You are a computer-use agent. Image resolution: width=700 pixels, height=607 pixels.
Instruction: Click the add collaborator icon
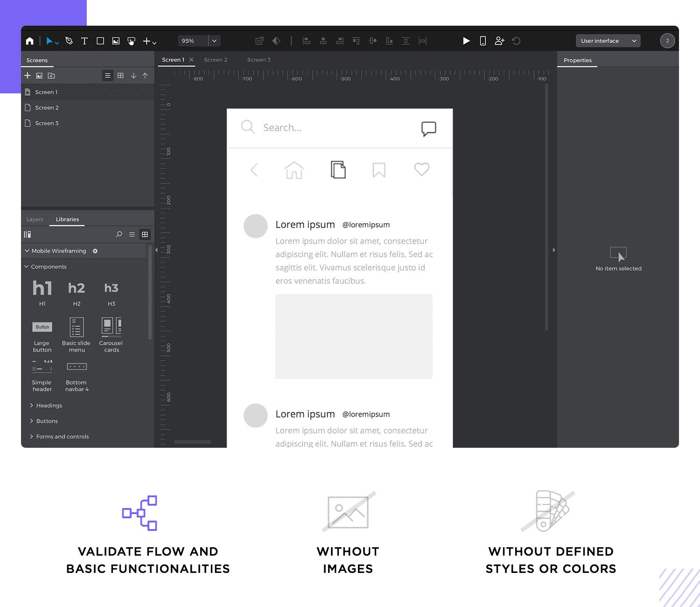[499, 41]
